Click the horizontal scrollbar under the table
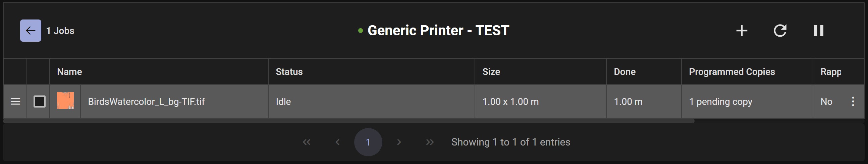This screenshot has height=164, width=868. 349,121
